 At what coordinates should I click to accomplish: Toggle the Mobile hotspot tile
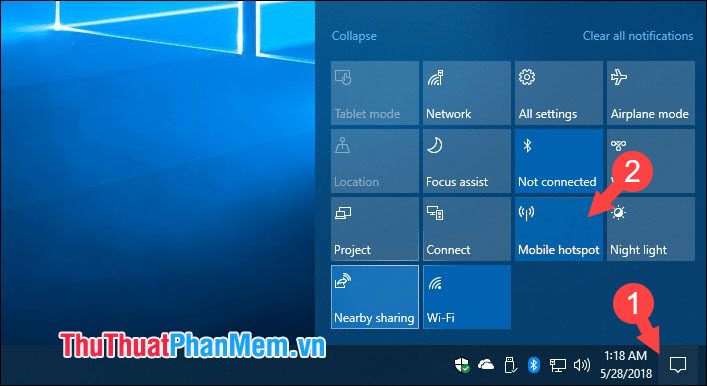(x=559, y=229)
